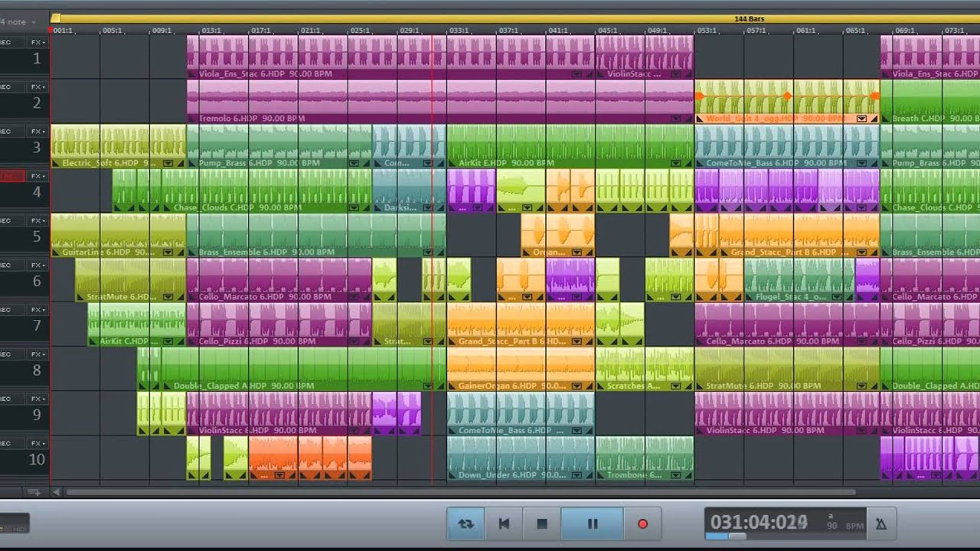Select the Scratches clip on track 8
980x551 pixels.
[x=645, y=368]
